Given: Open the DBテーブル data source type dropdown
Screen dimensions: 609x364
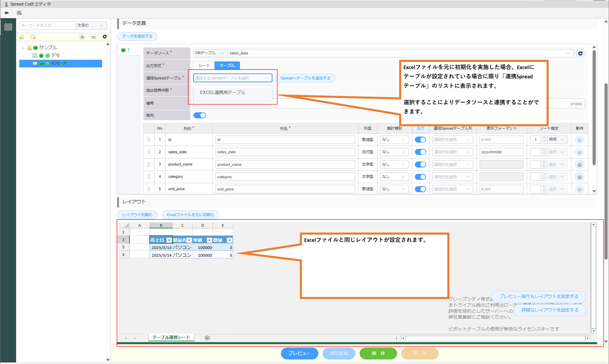Looking at the screenshot, I should [210, 53].
